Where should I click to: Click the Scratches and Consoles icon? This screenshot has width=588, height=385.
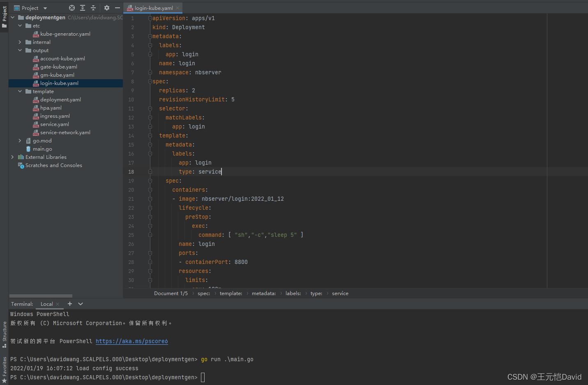point(21,165)
